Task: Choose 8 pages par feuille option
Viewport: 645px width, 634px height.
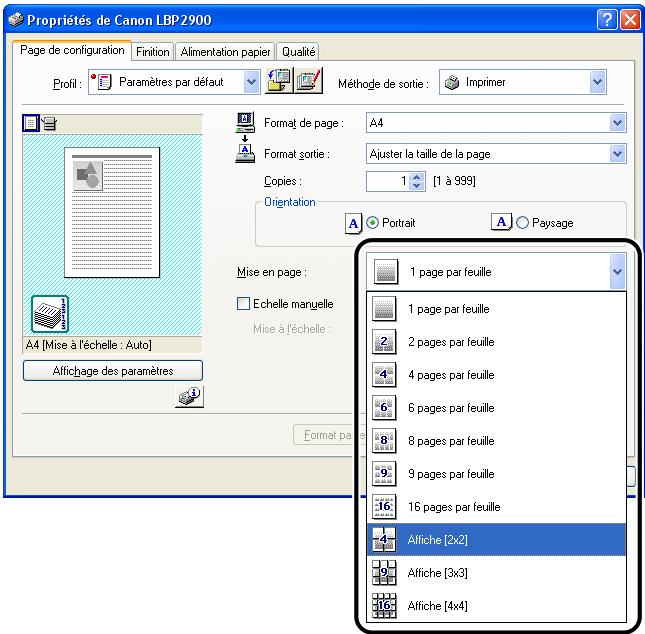Action: [497, 441]
